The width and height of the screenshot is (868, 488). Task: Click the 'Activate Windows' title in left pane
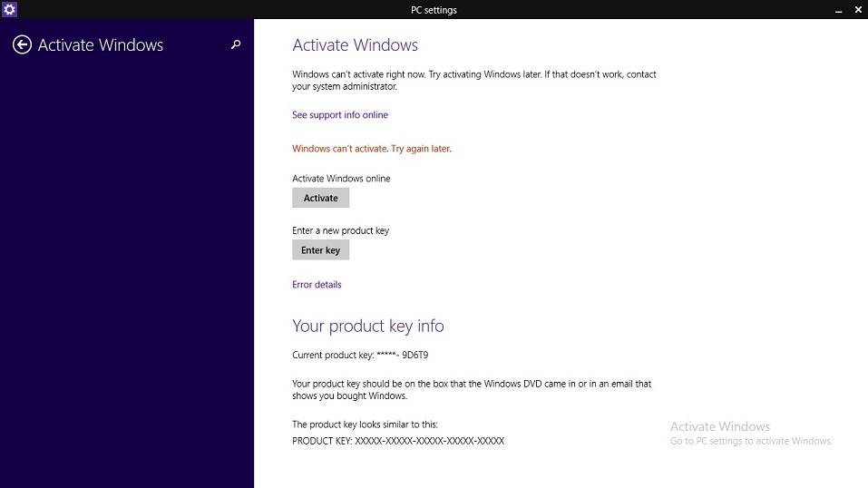coord(100,44)
